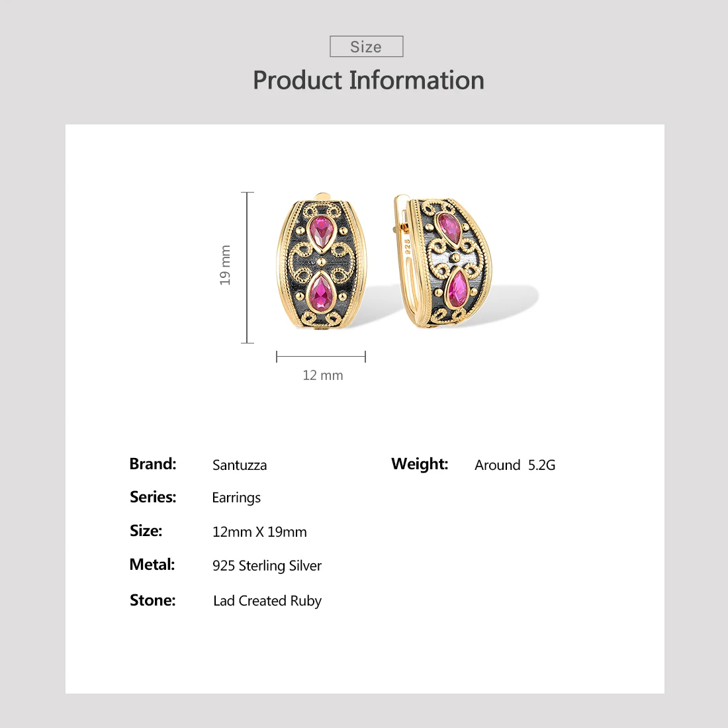Click the Earrings series value
The height and width of the screenshot is (728, 728).
[x=236, y=498]
